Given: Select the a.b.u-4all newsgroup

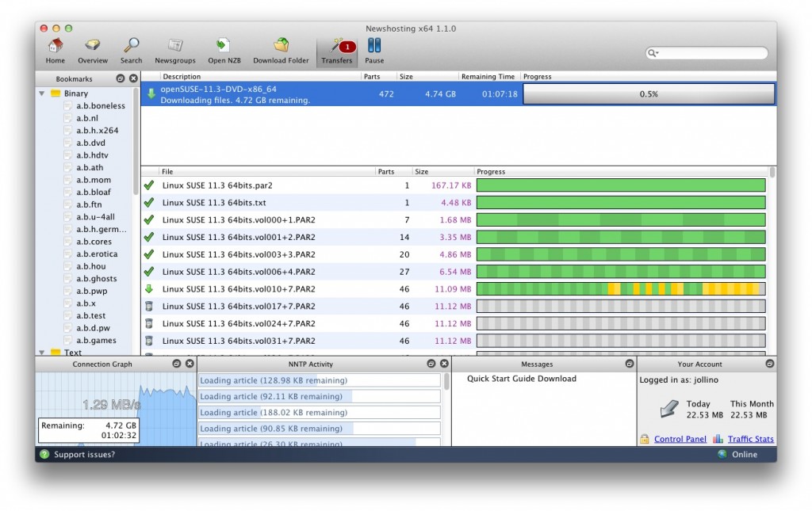Looking at the screenshot, I should (x=95, y=217).
